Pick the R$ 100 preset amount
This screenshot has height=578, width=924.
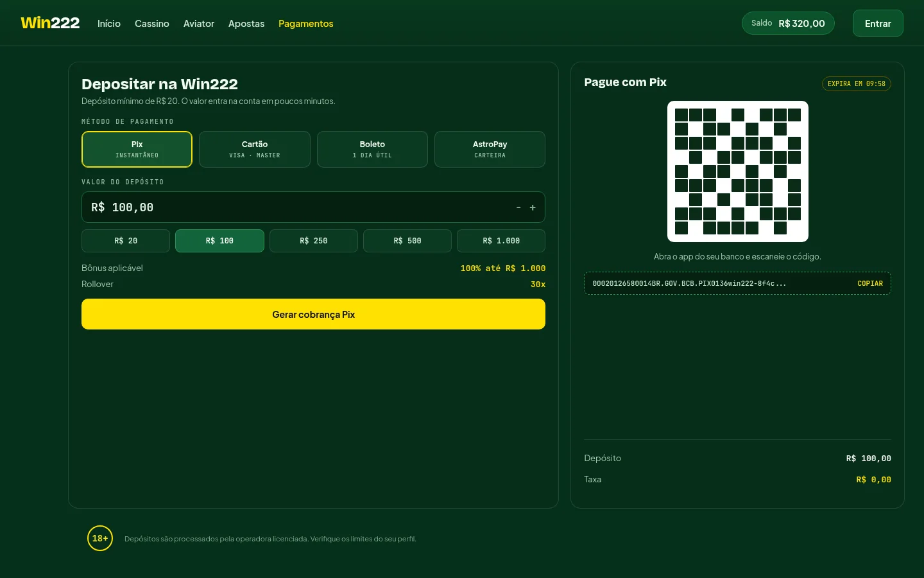coord(219,241)
